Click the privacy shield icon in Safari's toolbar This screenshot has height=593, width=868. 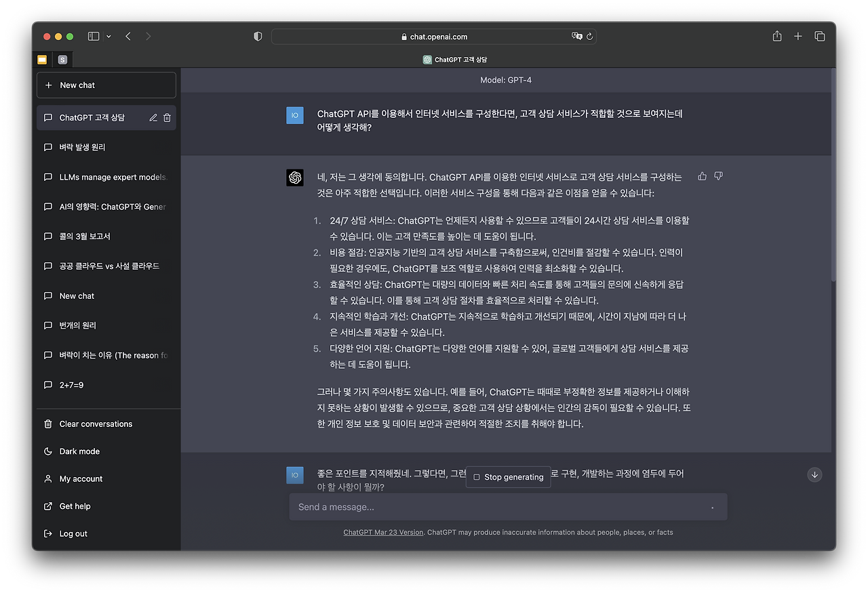click(x=258, y=36)
